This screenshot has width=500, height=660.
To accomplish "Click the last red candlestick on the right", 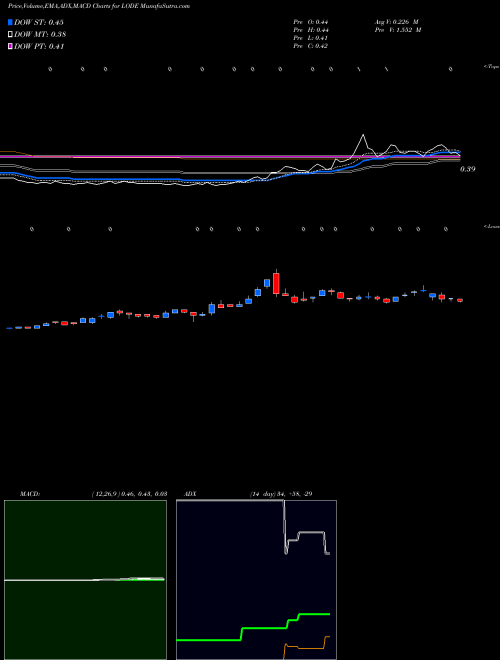I will pos(460,300).
